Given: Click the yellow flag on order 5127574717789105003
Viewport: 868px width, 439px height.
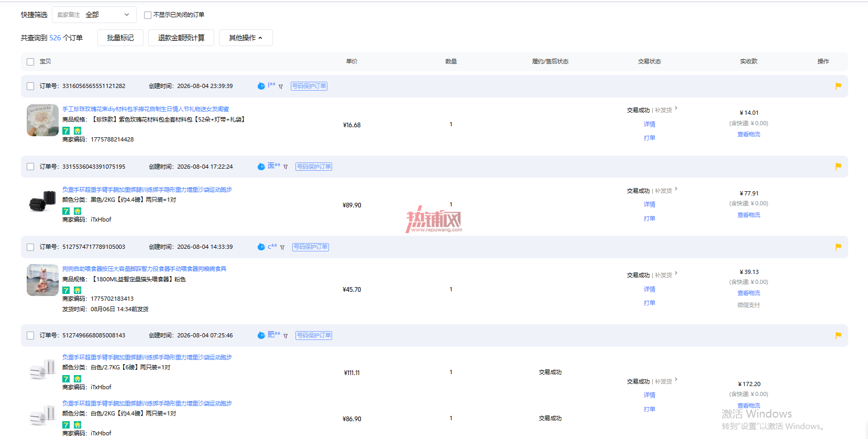Looking at the screenshot, I should coord(838,247).
